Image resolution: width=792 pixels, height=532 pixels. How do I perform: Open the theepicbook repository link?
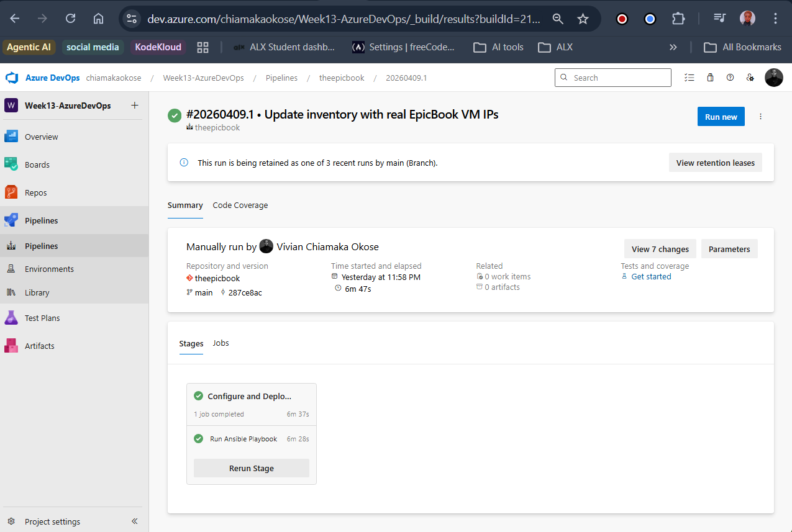217,278
